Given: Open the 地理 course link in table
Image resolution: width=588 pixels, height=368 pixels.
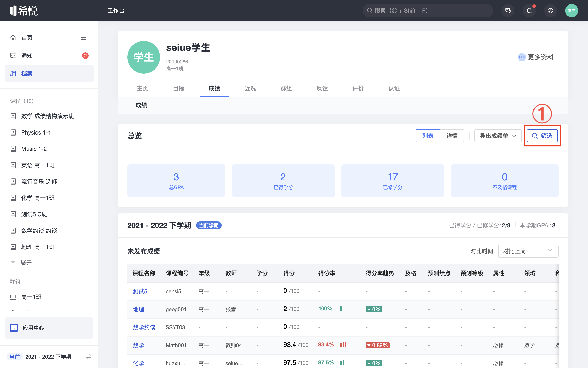Looking at the screenshot, I should (138, 309).
